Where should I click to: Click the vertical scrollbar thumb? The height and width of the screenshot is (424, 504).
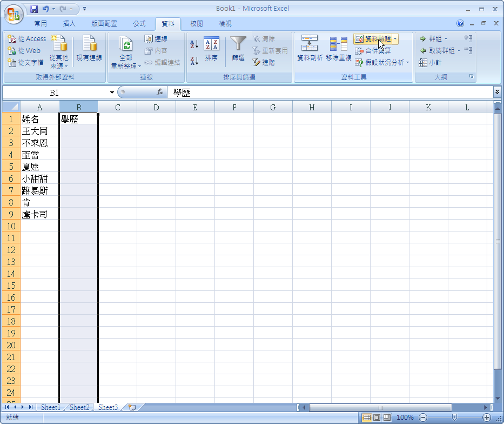tap(498, 241)
